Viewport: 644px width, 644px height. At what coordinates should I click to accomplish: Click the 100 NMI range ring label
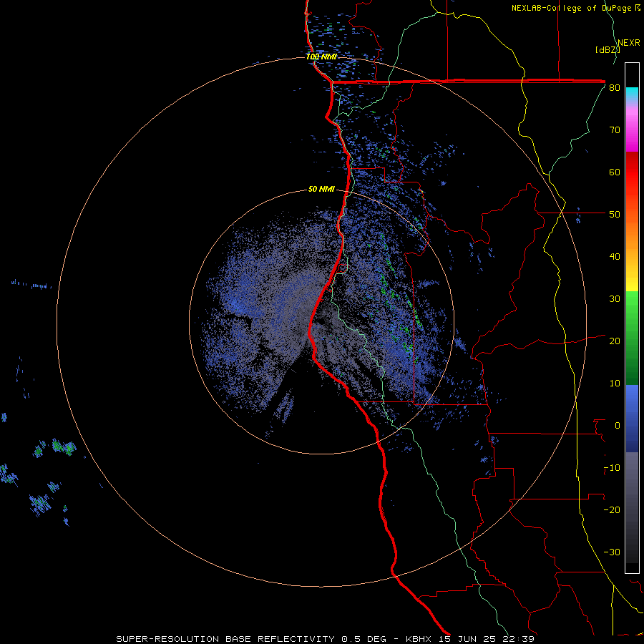321,57
